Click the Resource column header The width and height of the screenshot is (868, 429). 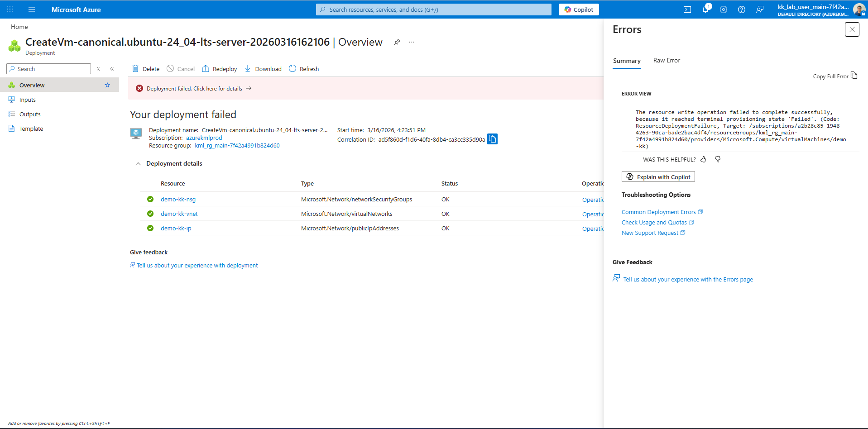pos(173,184)
